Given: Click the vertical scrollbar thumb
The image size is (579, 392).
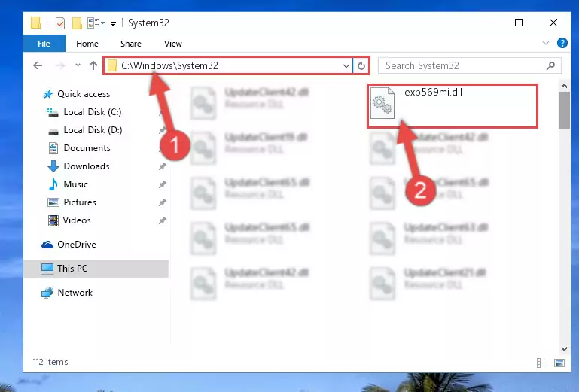Looking at the screenshot, I should point(564,111).
